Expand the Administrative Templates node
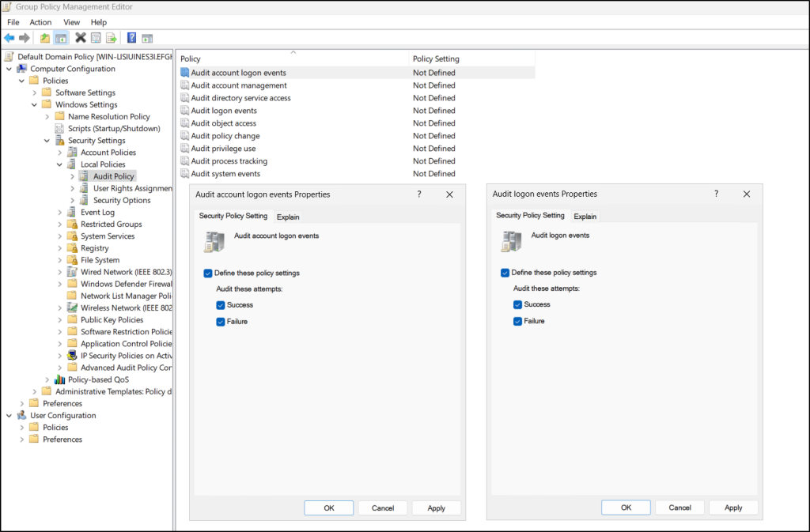The height and width of the screenshot is (532, 810). tap(35, 391)
